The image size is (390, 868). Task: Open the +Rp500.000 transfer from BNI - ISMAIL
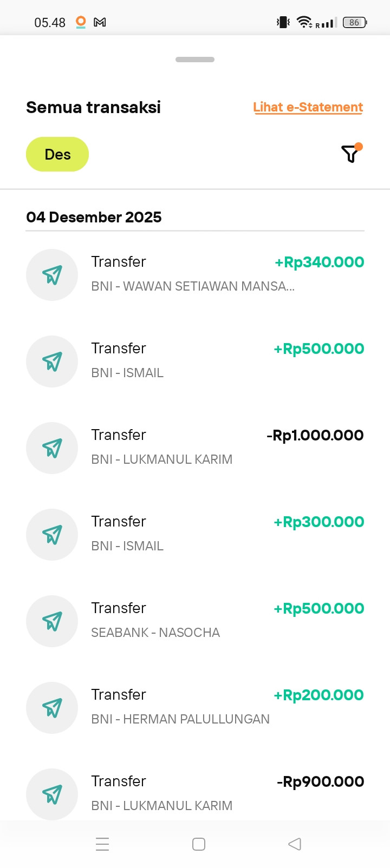195,361
